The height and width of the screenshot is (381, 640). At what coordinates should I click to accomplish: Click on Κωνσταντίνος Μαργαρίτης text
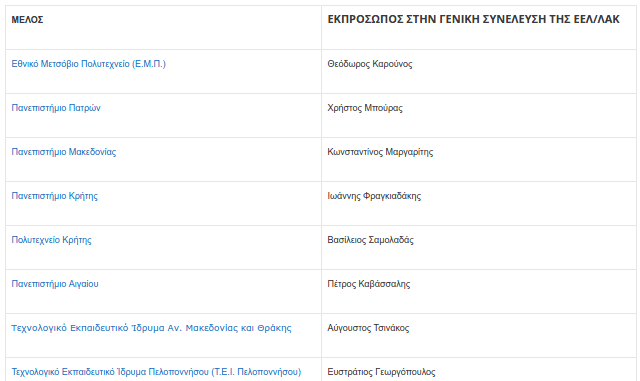point(380,152)
